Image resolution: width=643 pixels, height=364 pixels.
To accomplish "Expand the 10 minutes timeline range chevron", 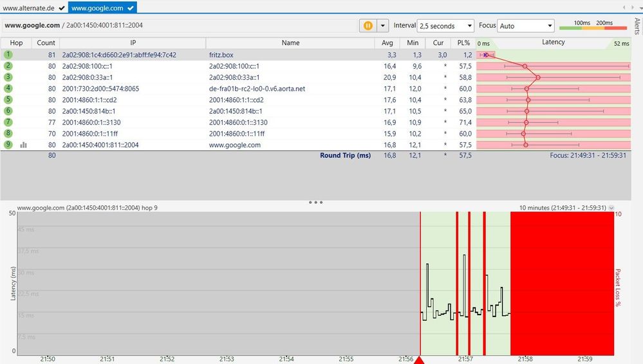I will click(x=611, y=208).
